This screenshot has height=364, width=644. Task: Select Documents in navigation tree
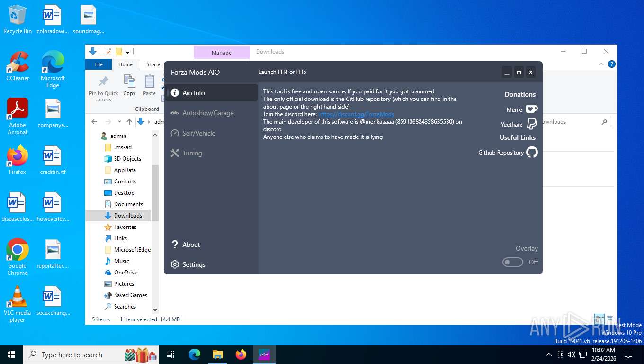(128, 204)
